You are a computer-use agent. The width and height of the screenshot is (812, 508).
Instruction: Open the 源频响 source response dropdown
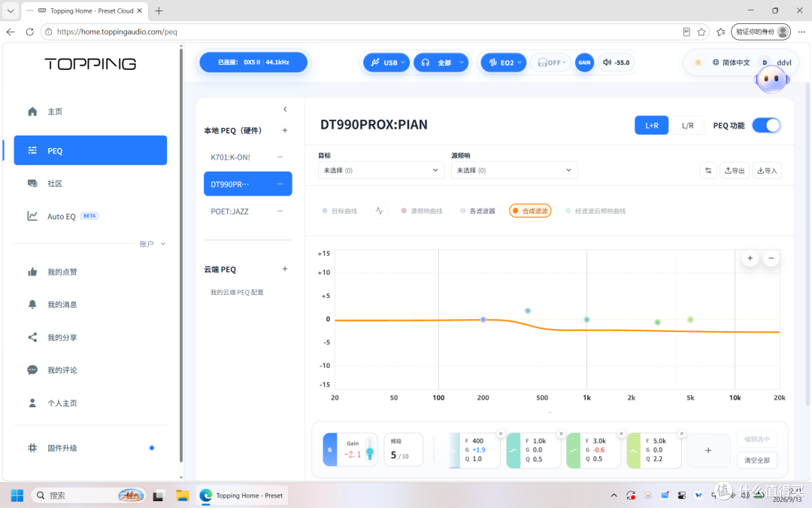tap(514, 170)
